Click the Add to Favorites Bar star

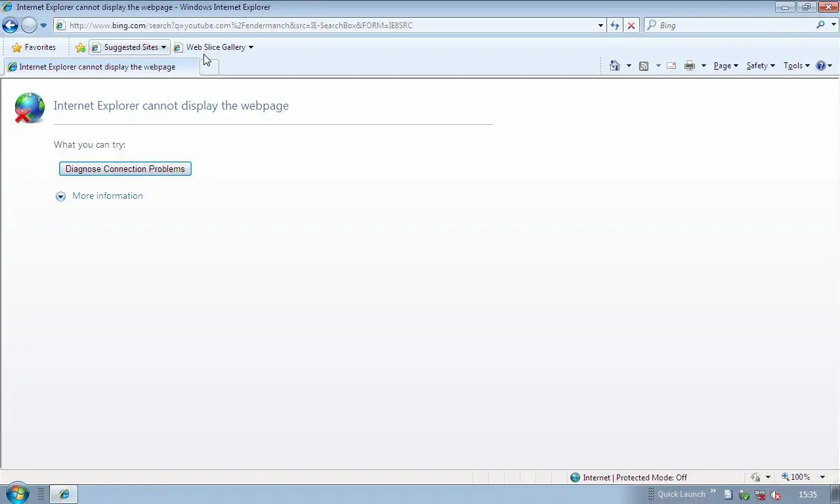point(80,47)
